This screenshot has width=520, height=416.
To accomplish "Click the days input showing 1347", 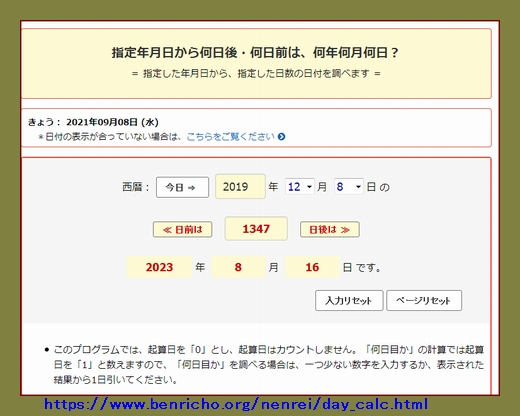I will pos(256,229).
